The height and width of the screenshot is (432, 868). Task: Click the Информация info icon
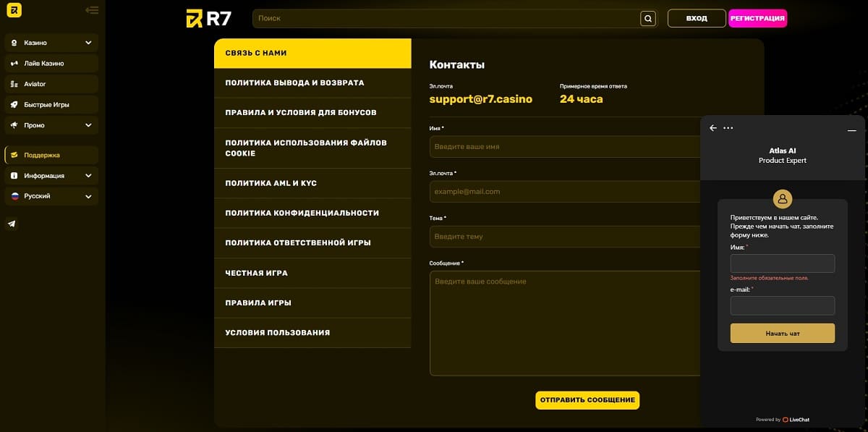click(14, 176)
